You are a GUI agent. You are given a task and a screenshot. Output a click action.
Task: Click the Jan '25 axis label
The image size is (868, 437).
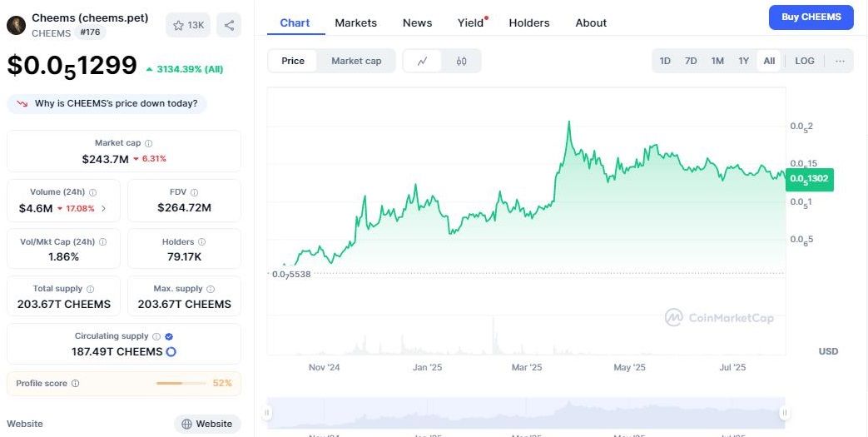(428, 367)
